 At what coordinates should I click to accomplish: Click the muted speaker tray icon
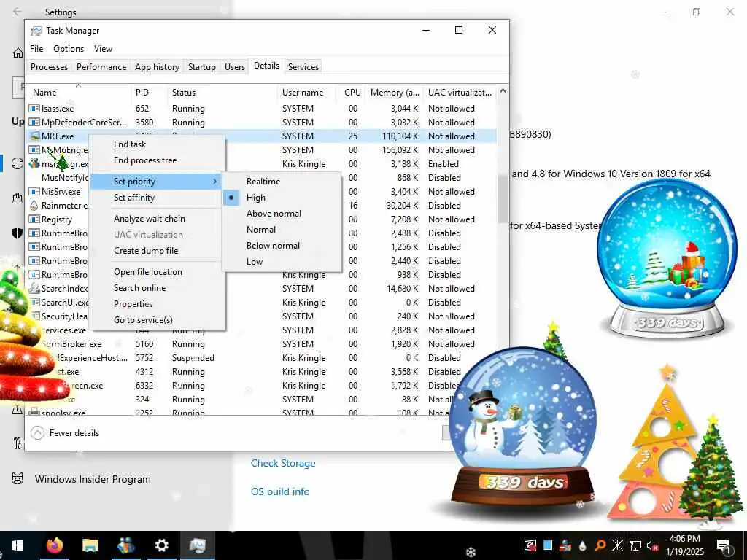click(x=652, y=545)
